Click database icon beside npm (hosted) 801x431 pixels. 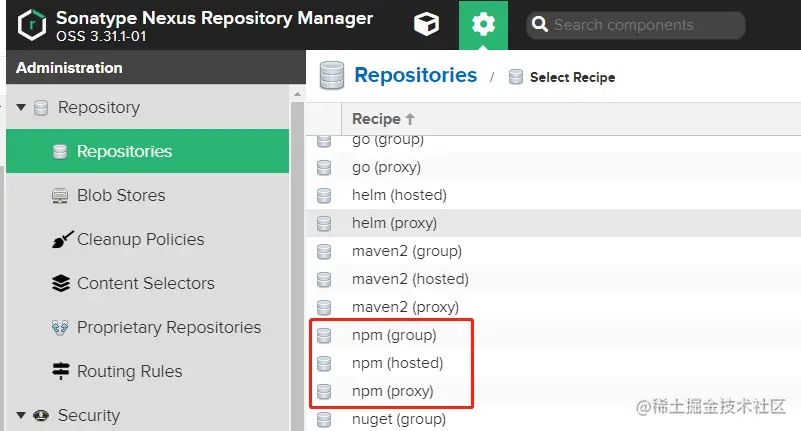tap(324, 364)
